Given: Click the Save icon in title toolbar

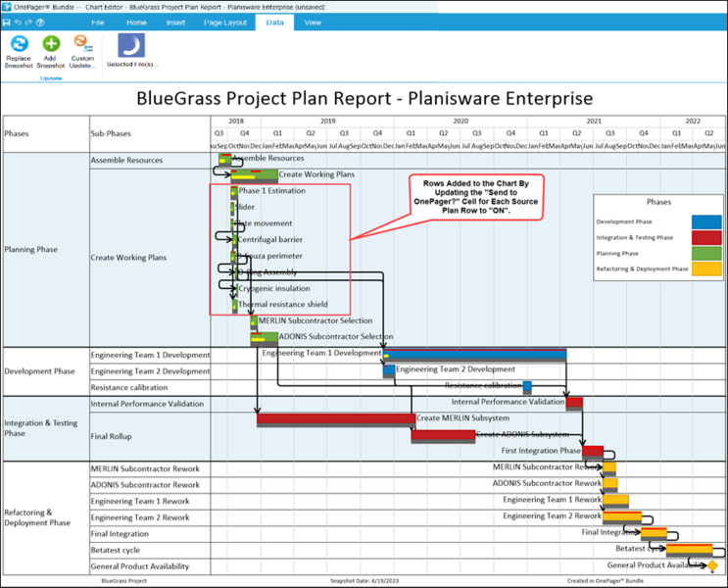Looking at the screenshot, I should point(7,23).
